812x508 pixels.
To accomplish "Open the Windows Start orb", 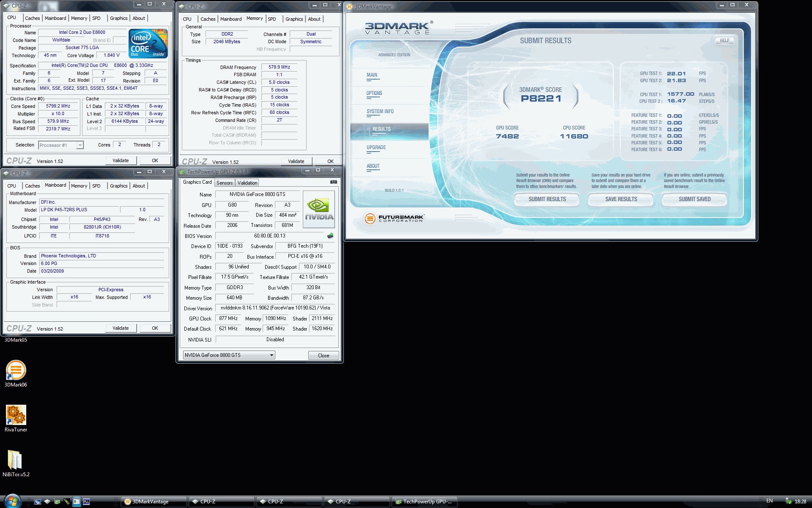I will [x=12, y=501].
